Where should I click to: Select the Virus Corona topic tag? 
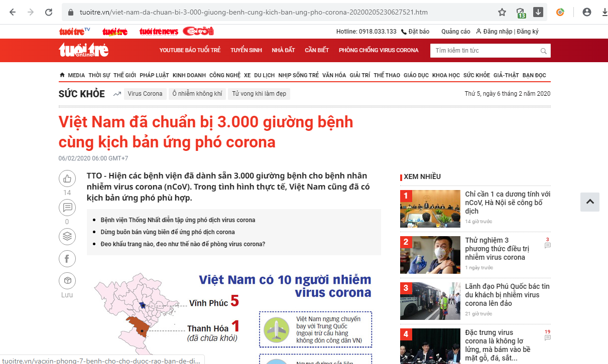coord(145,94)
